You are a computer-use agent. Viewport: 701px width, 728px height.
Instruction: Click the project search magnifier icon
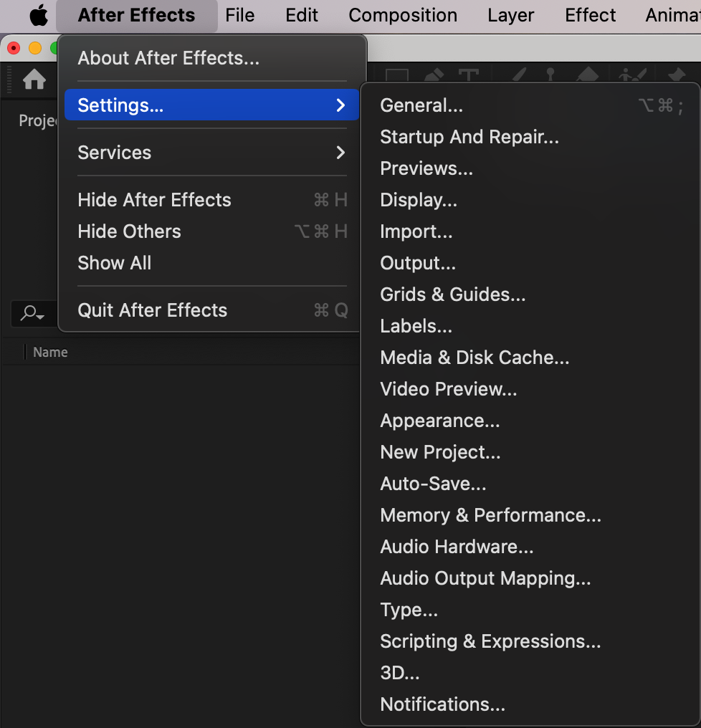tap(31, 313)
